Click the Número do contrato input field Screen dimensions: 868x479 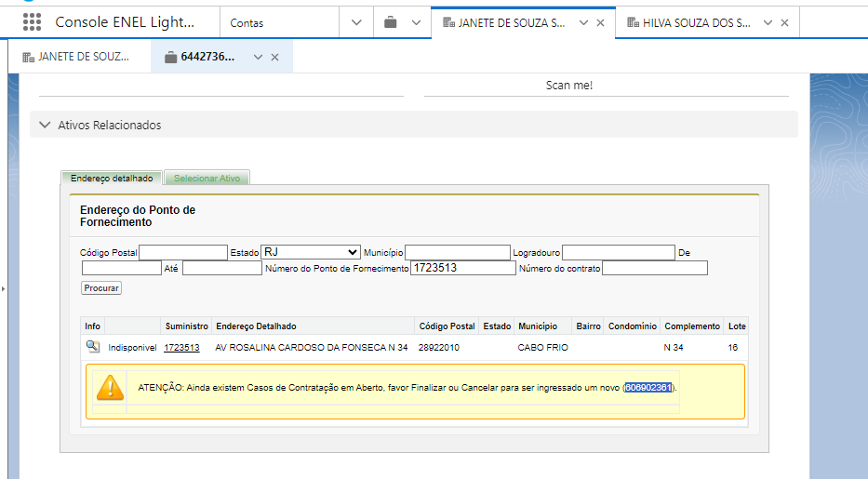(x=655, y=268)
